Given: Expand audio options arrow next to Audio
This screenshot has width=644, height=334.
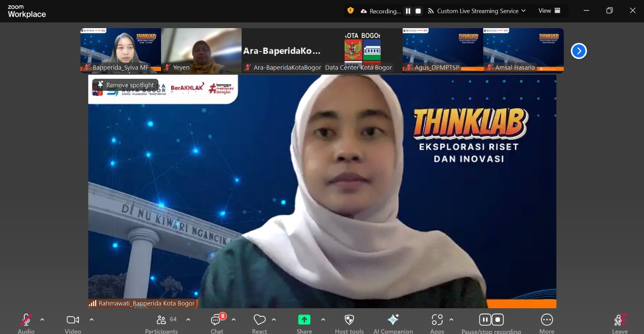Looking at the screenshot, I should click(42, 320).
